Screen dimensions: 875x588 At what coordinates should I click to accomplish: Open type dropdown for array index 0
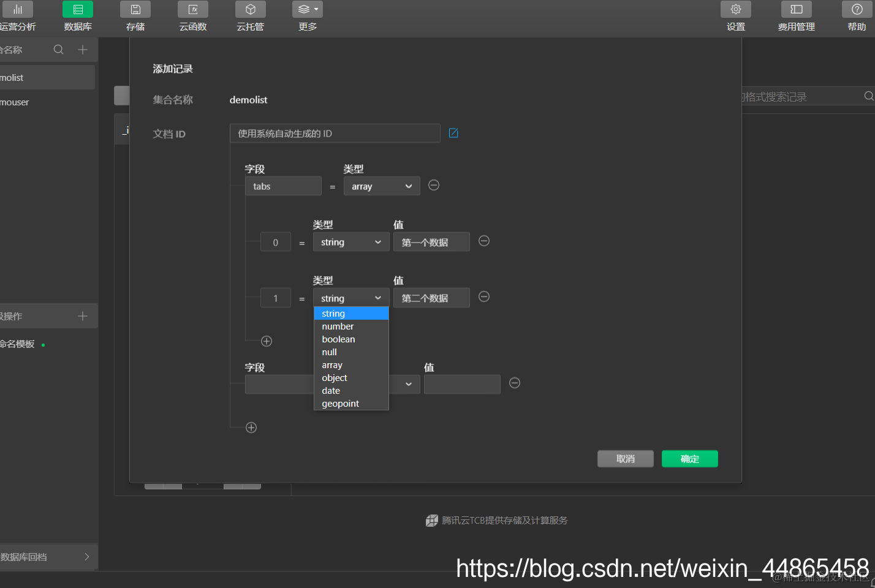351,242
